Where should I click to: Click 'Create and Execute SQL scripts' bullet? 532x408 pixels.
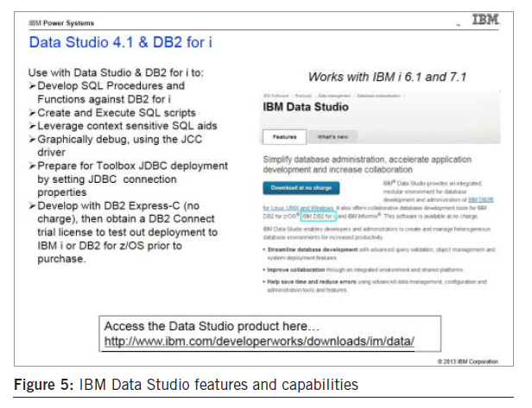tap(117, 112)
